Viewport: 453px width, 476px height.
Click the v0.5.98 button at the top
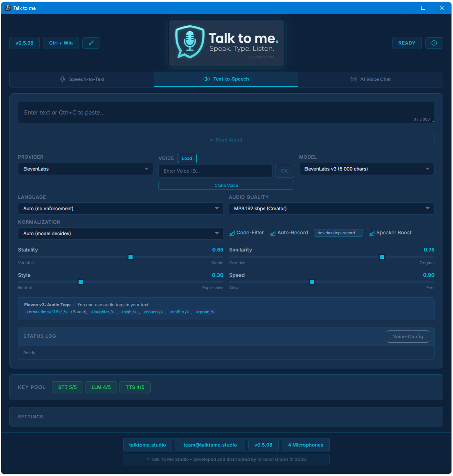click(x=25, y=43)
